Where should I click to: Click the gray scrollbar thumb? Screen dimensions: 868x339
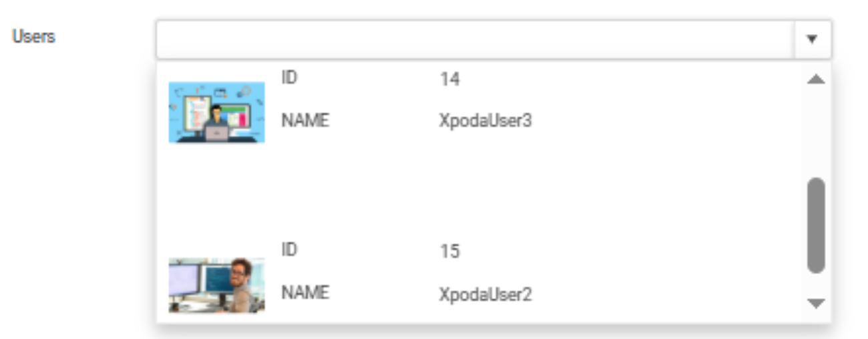pyautogui.click(x=816, y=225)
